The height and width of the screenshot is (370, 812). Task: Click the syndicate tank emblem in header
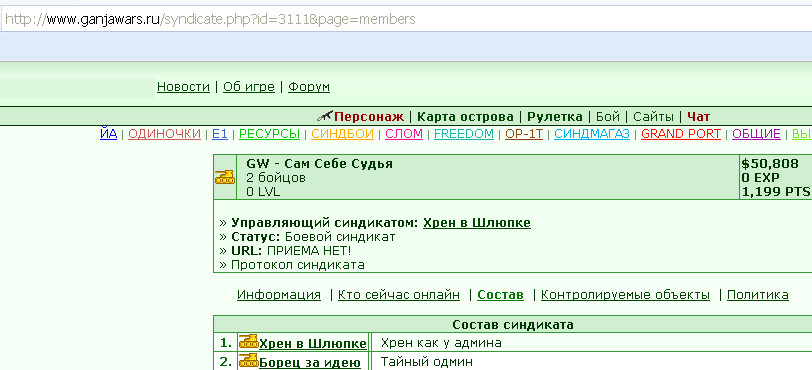point(225,177)
